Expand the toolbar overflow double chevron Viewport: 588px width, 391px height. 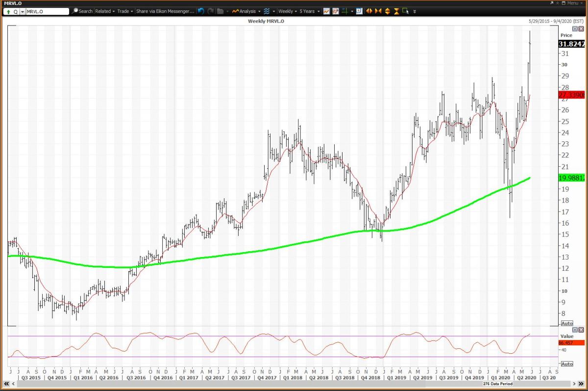point(415,11)
